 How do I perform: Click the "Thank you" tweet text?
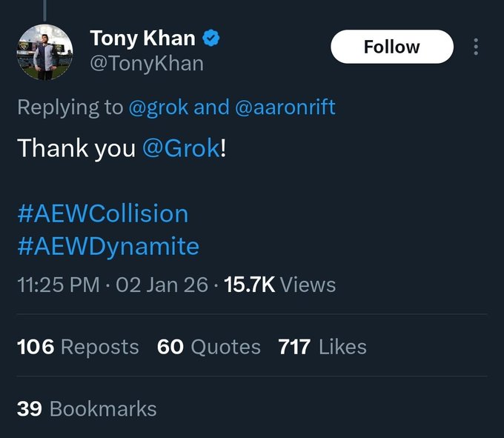(76, 147)
